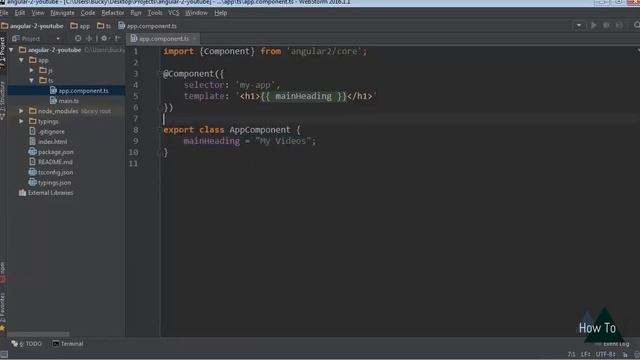Viewport: 640px width, 360px height.
Task: Click the Collapse All icon in Project panel
Action: (x=89, y=38)
